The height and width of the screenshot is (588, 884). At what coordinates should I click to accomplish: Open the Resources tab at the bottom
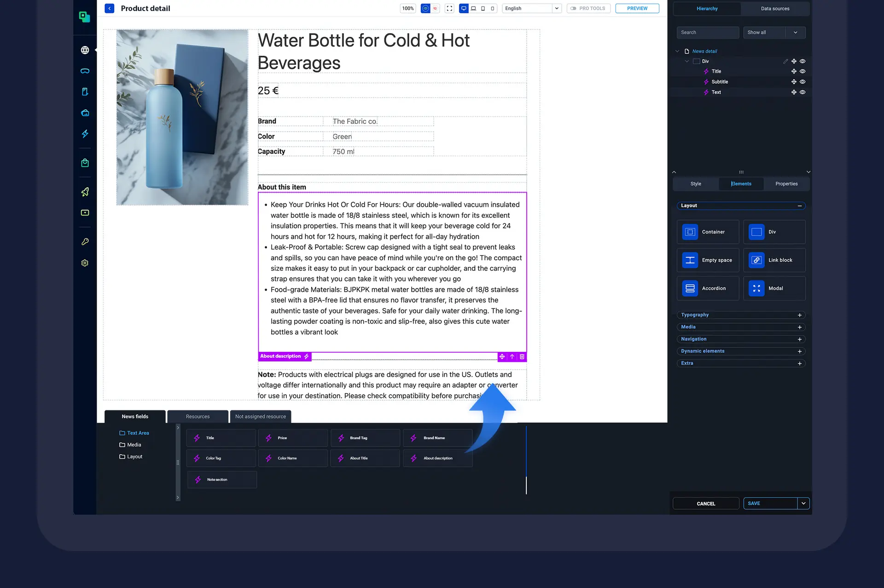198,416
